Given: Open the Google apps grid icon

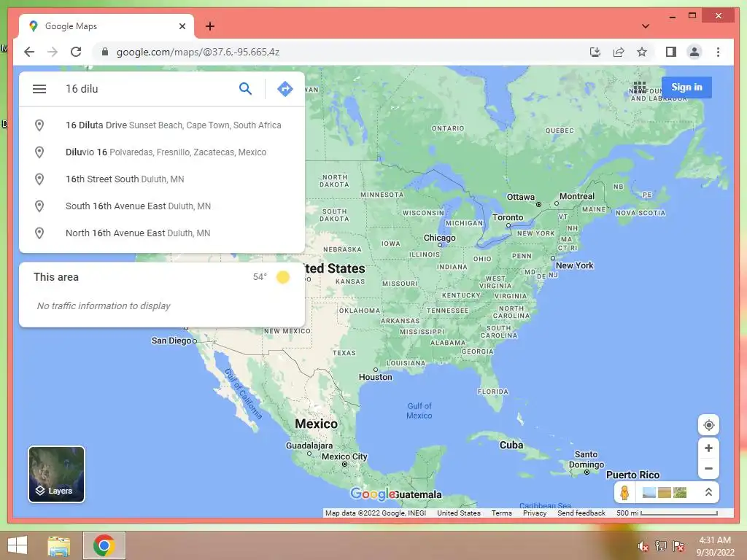Looking at the screenshot, I should pyautogui.click(x=640, y=87).
